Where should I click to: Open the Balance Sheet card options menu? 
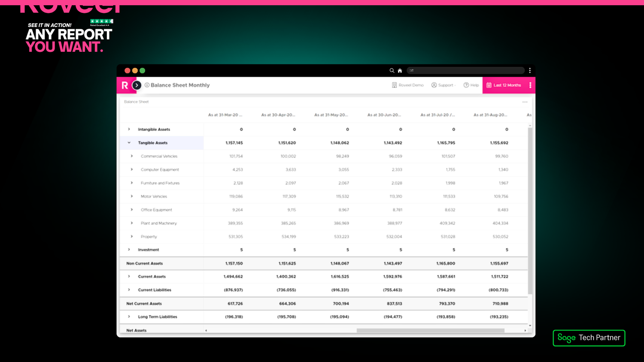525,102
